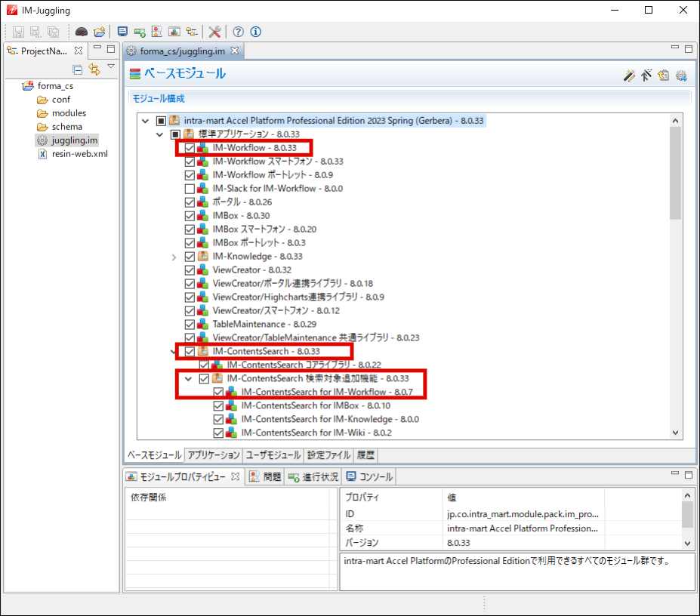
Task: Click the open folder icon in toolbar
Action: pos(99,32)
